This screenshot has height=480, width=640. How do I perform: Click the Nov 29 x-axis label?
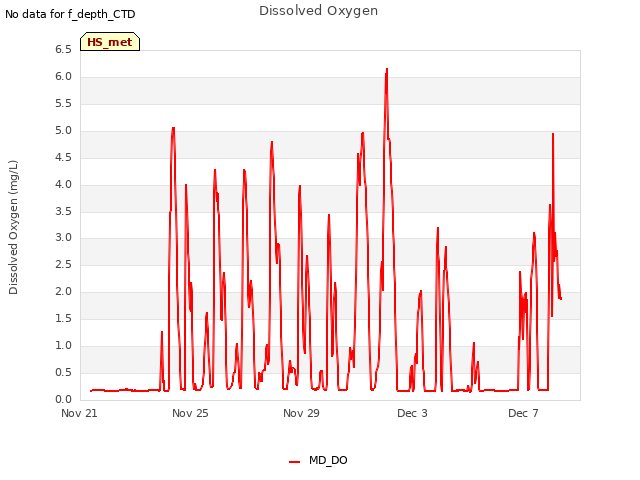pos(301,413)
